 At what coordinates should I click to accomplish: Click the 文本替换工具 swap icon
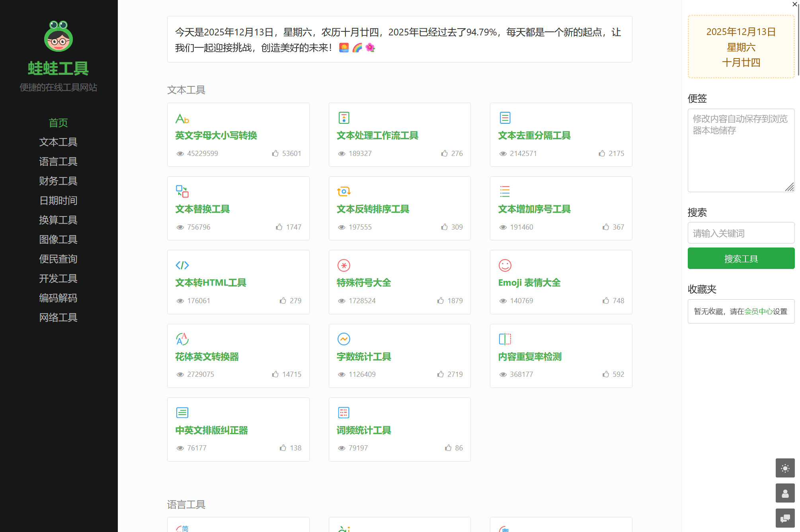point(182,191)
